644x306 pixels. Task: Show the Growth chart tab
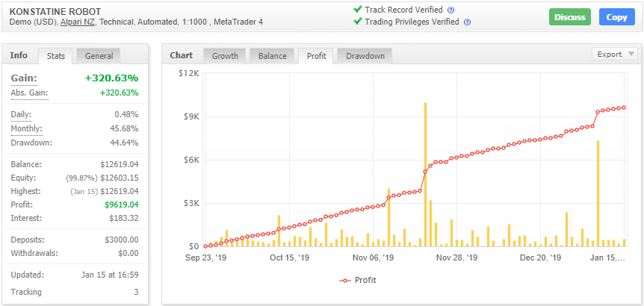(x=225, y=56)
